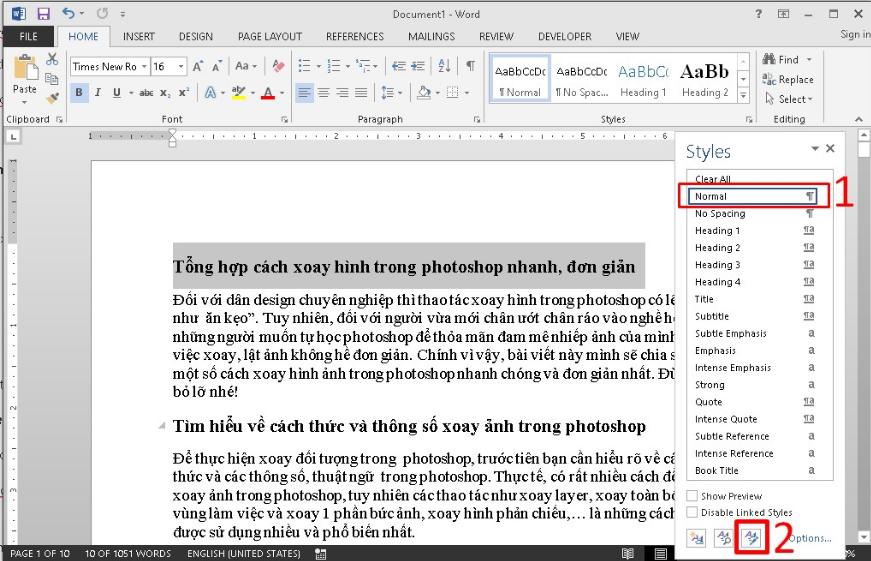Click the Manage Styles button in Styles pane
This screenshot has width=871, height=561.
(749, 538)
